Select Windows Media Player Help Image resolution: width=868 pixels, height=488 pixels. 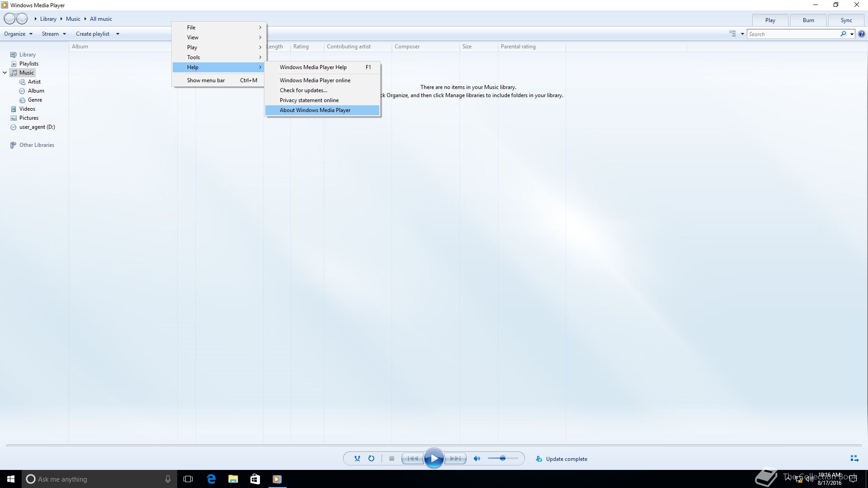[x=322, y=67]
